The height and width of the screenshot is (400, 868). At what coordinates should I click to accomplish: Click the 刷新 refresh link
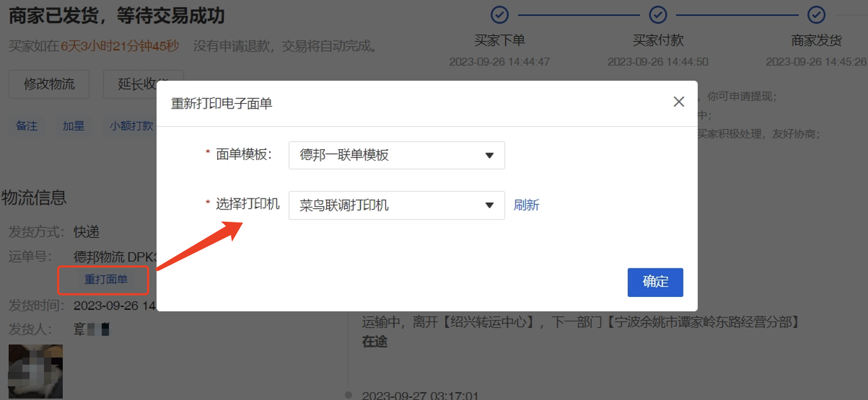(526, 205)
